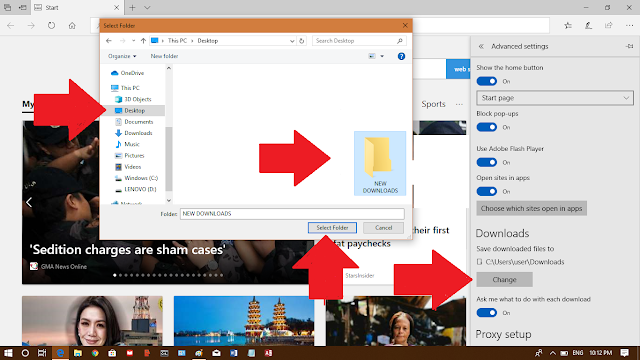
Task: Open Task View in the taskbar
Action: (x=42, y=353)
